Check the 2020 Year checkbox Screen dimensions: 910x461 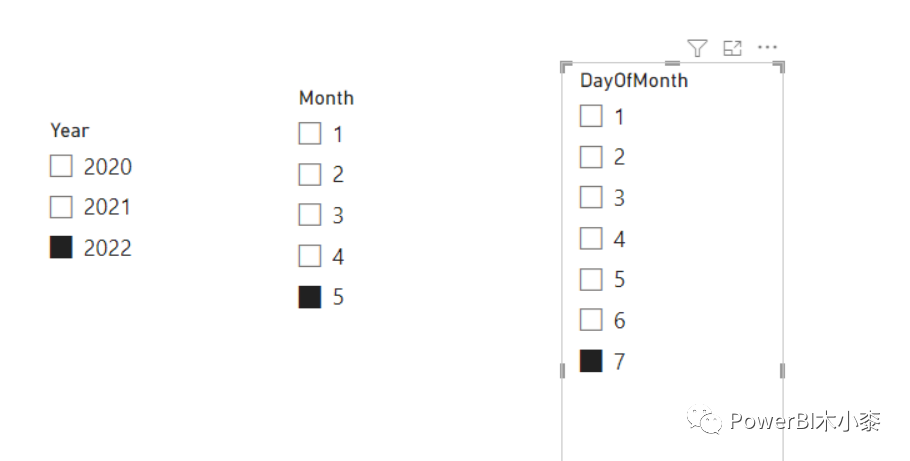point(61,165)
